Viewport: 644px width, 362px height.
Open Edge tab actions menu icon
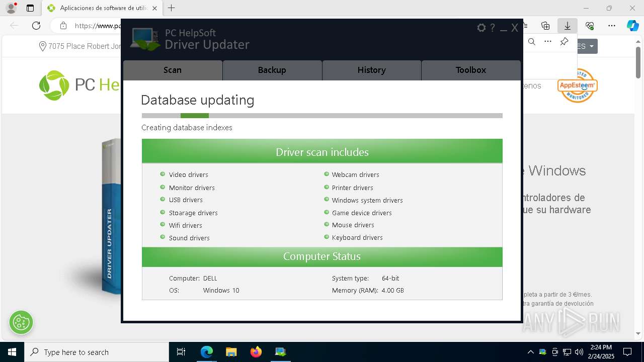pyautogui.click(x=30, y=8)
